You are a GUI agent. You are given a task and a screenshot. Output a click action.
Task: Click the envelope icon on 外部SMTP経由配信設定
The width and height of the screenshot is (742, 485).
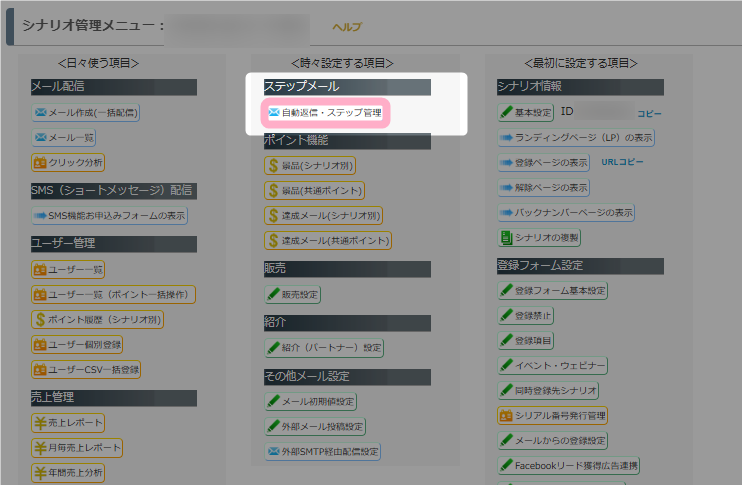point(273,452)
